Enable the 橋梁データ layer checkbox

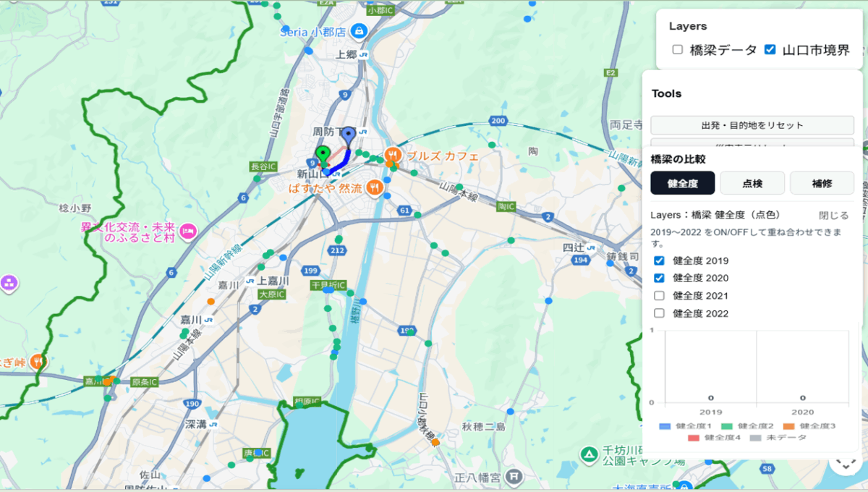pos(678,50)
